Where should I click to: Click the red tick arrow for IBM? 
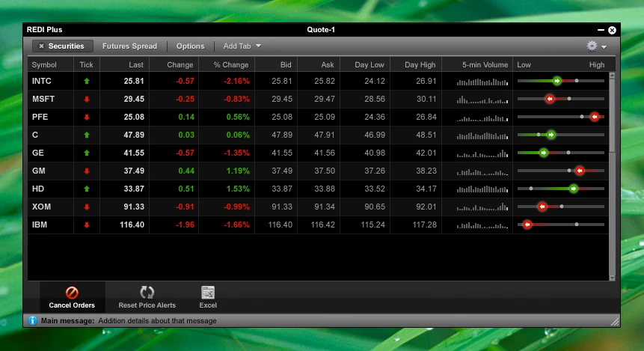(x=87, y=225)
